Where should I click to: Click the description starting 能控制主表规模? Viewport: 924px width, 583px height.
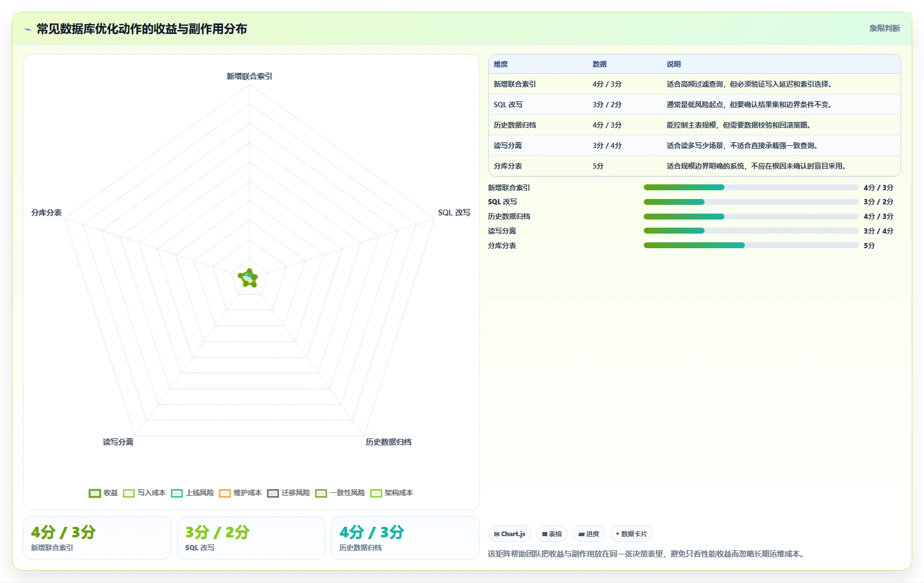pyautogui.click(x=739, y=125)
